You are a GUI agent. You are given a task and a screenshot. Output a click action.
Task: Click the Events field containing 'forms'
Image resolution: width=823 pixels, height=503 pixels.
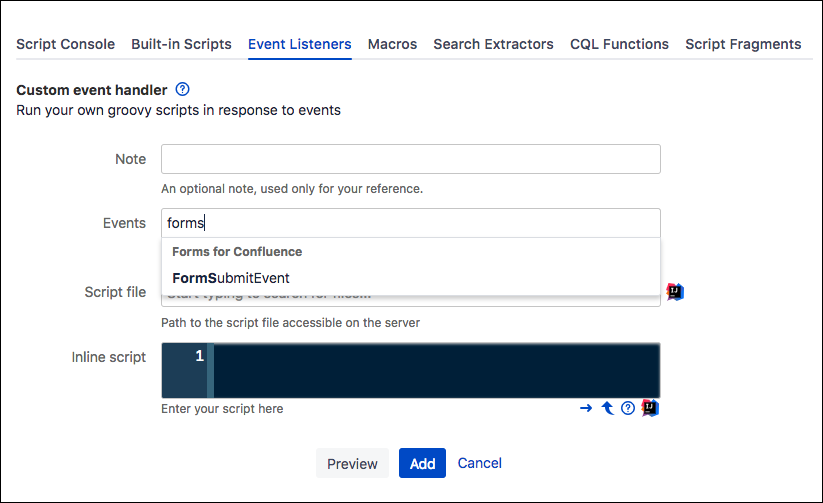(410, 223)
